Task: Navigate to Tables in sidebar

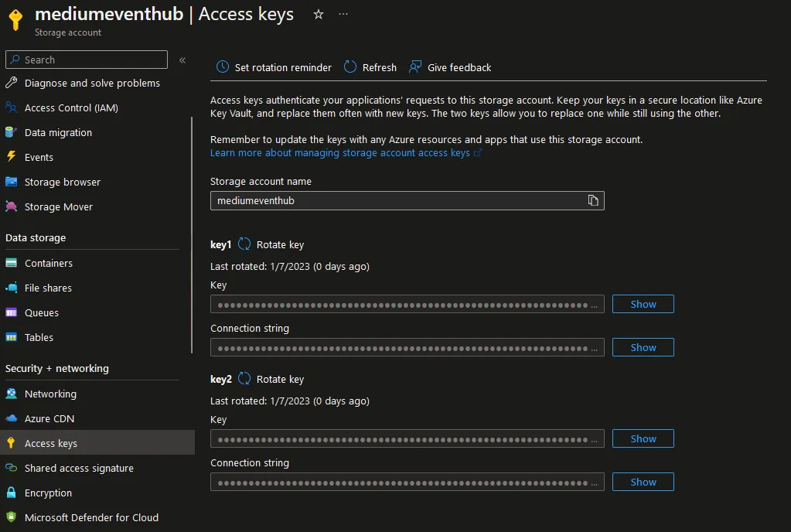Action: point(39,337)
